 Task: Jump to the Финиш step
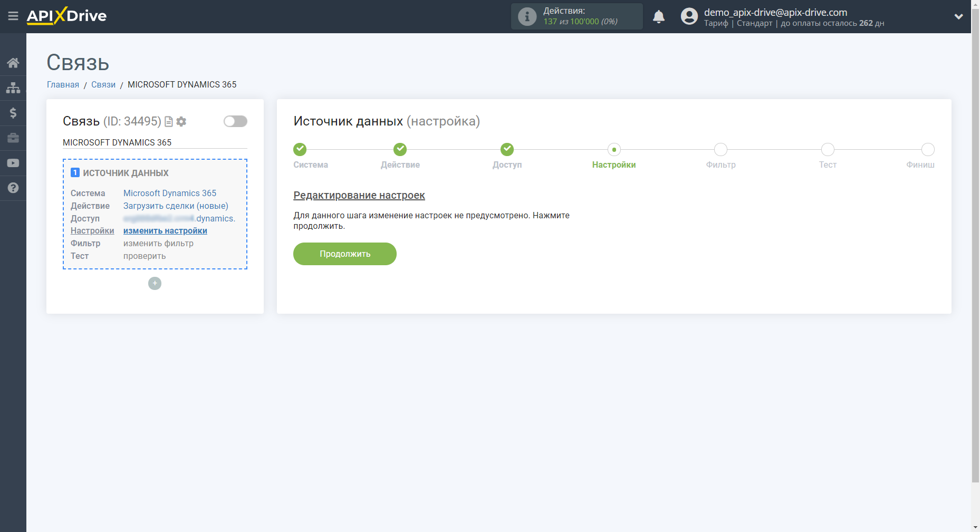pos(928,150)
